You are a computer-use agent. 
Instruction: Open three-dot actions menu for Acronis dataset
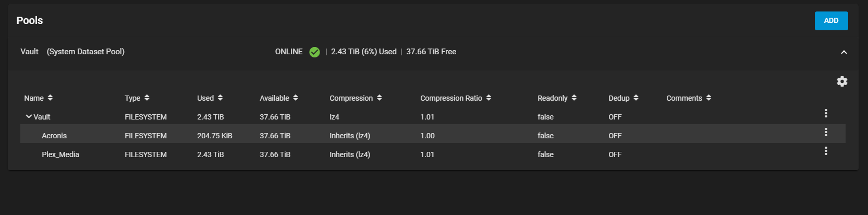point(826,132)
